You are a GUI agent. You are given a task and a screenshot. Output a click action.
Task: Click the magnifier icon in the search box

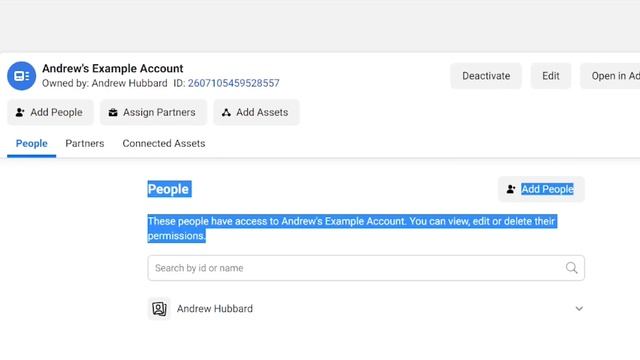[571, 268]
